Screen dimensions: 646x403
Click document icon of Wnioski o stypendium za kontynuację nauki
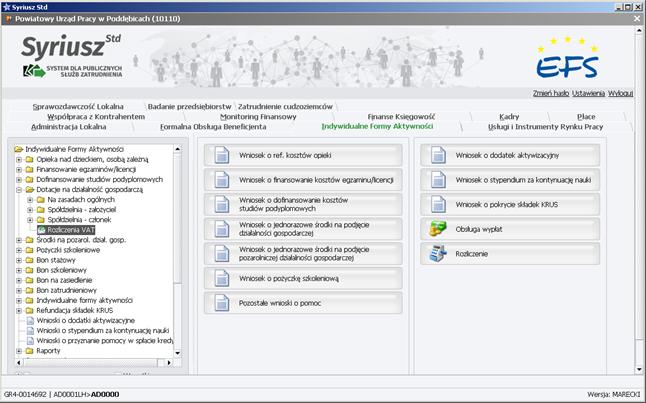pyautogui.click(x=30, y=330)
